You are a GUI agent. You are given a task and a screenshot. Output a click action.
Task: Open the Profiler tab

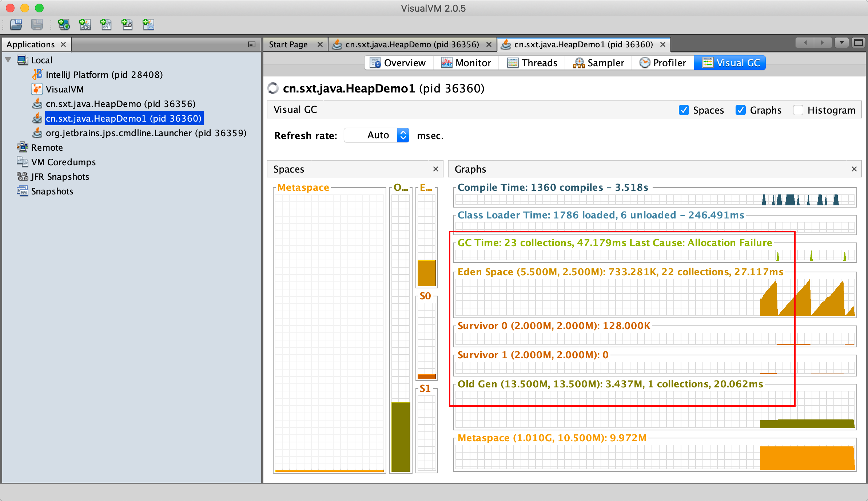(x=663, y=63)
